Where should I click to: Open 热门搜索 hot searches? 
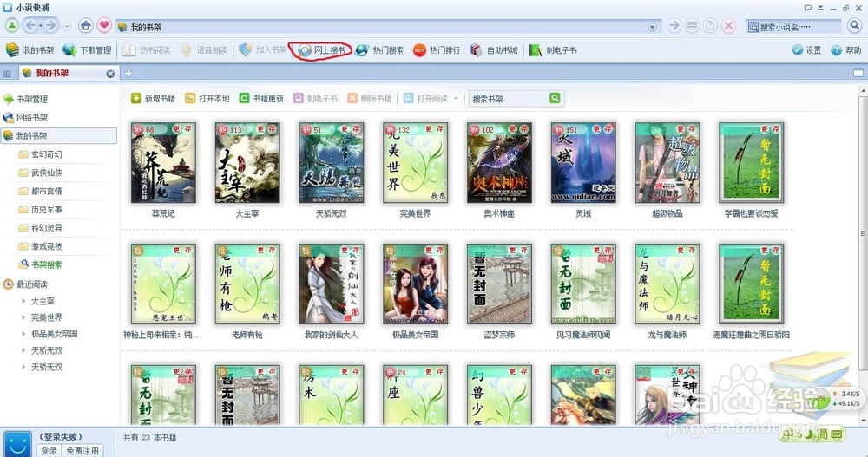point(379,50)
